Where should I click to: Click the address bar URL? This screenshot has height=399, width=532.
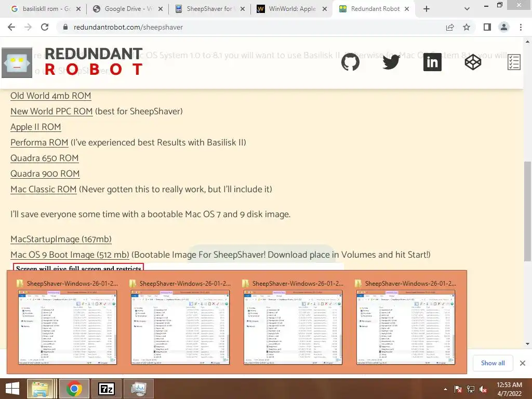coord(128,27)
